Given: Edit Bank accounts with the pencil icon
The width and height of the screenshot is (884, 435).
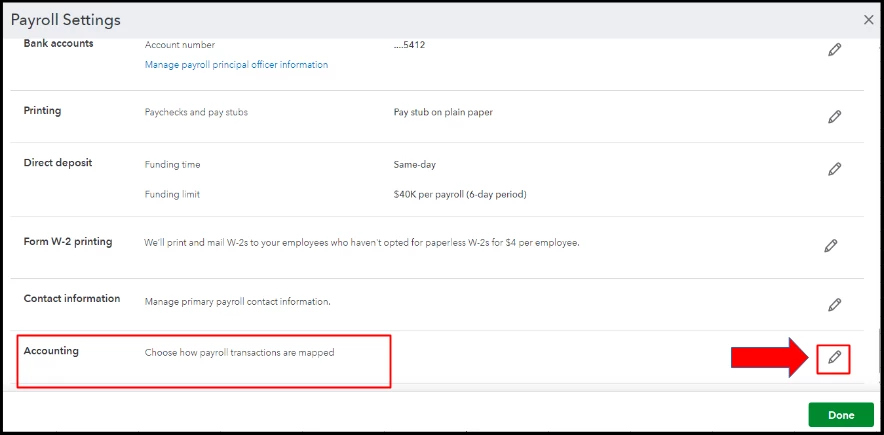Looking at the screenshot, I should coord(834,50).
